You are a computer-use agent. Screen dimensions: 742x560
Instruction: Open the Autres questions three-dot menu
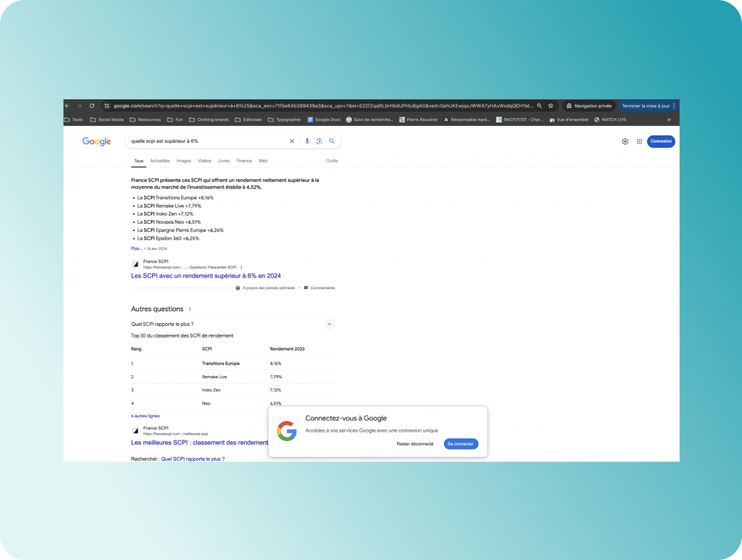[x=190, y=309]
